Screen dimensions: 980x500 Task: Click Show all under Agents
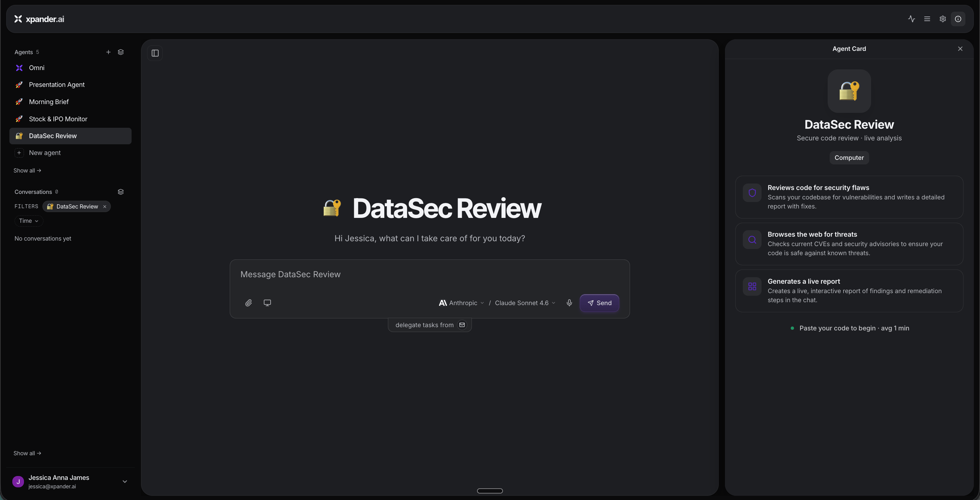pyautogui.click(x=28, y=171)
